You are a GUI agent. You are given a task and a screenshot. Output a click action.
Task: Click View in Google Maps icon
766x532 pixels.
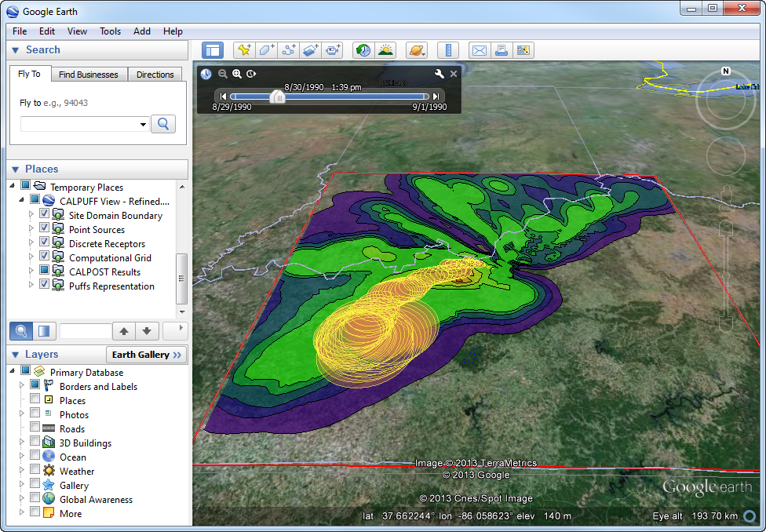coord(523,50)
